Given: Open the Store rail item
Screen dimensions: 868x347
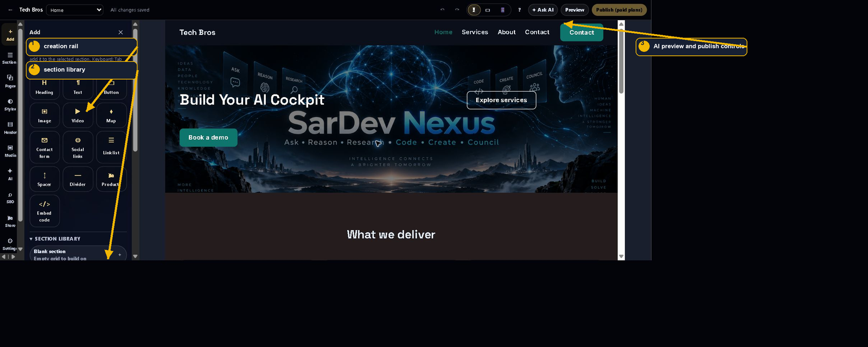Looking at the screenshot, I should 10,221.
